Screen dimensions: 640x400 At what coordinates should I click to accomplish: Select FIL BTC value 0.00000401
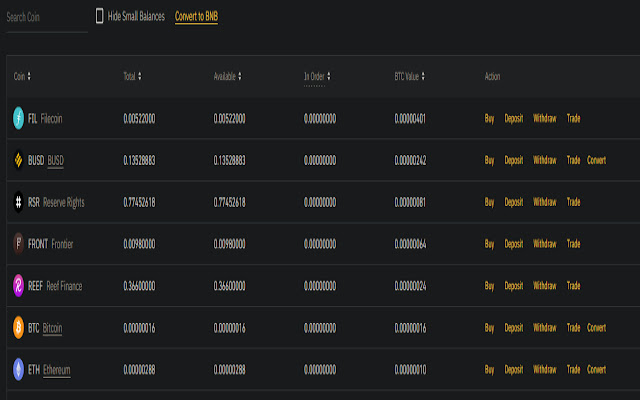(410, 119)
